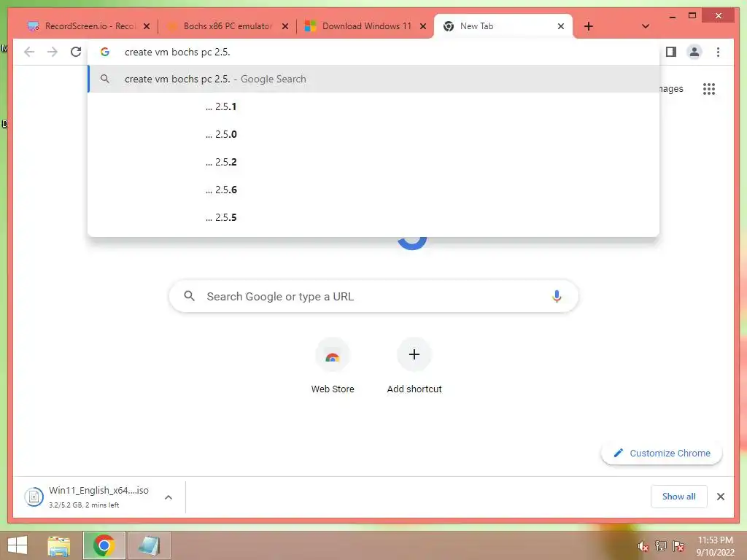Click in the address bar text
This screenshot has height=560, width=747.
point(177,52)
